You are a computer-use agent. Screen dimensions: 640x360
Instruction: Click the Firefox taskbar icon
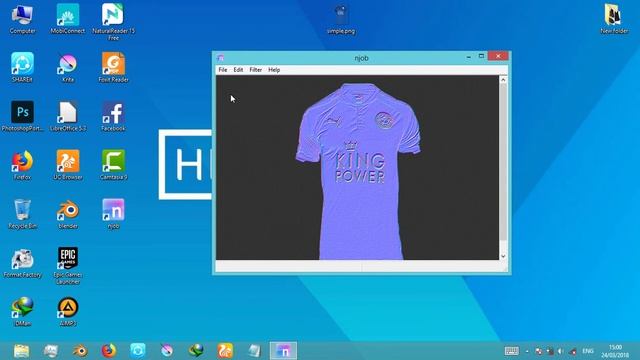[109, 351]
